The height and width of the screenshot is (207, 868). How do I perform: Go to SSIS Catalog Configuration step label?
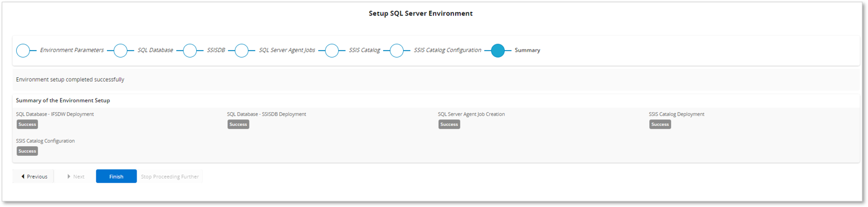[447, 50]
